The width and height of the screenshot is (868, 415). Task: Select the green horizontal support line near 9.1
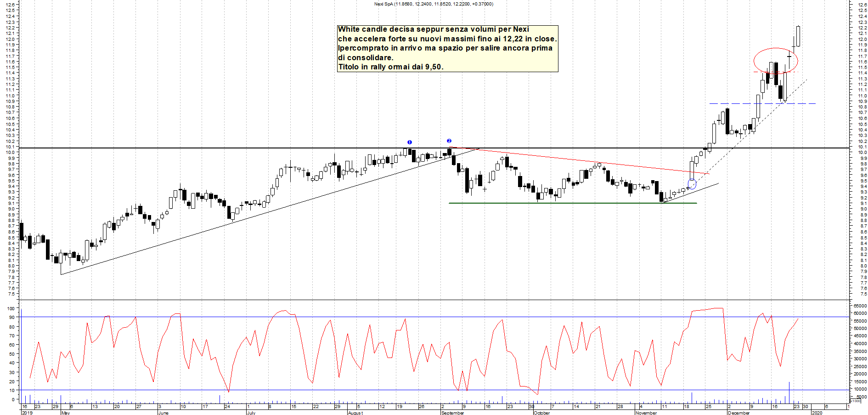[x=573, y=203]
